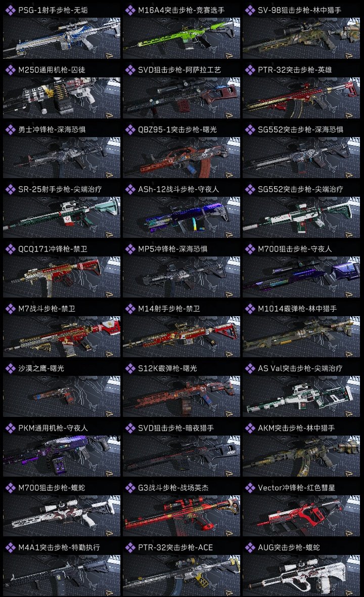Open the M14射手步枪-禁卫 weapon preview
The width and height of the screenshot is (364, 597).
point(181,337)
